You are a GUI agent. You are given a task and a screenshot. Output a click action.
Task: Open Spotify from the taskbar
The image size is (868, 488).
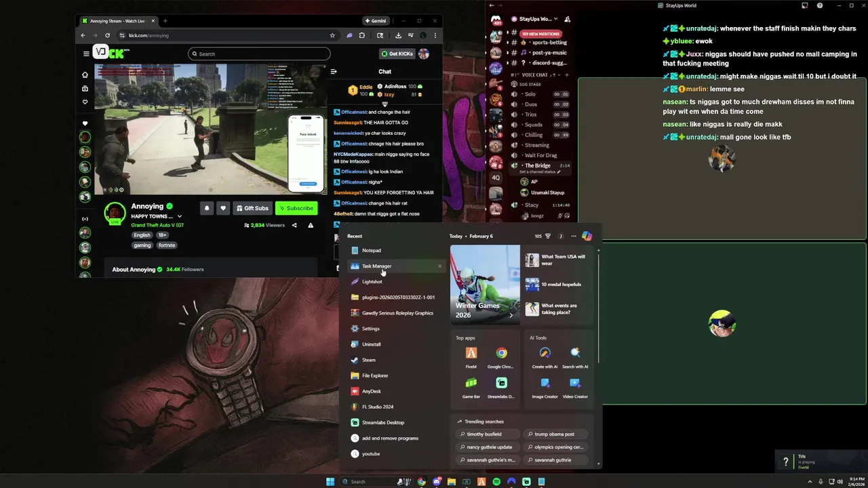coord(496,482)
